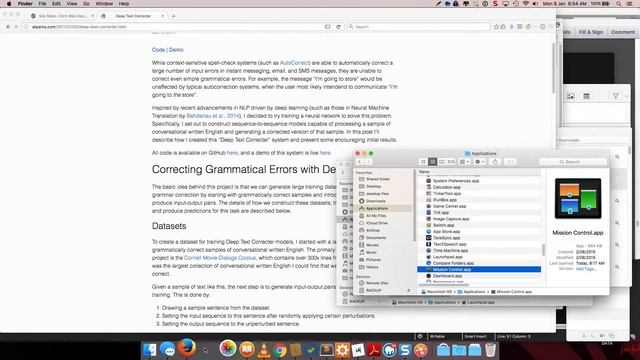Select Image Capture.app in the file list
640x360 pixels.
(x=451, y=219)
